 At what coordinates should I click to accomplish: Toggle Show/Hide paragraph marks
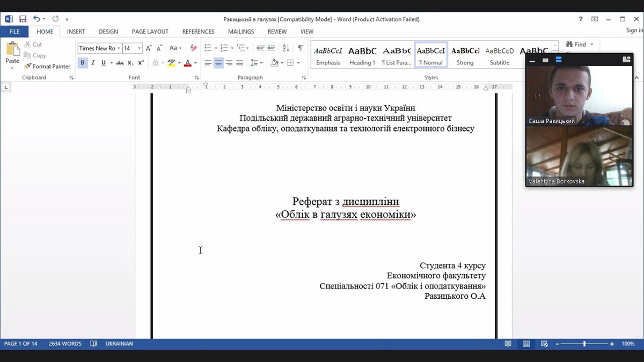click(300, 48)
